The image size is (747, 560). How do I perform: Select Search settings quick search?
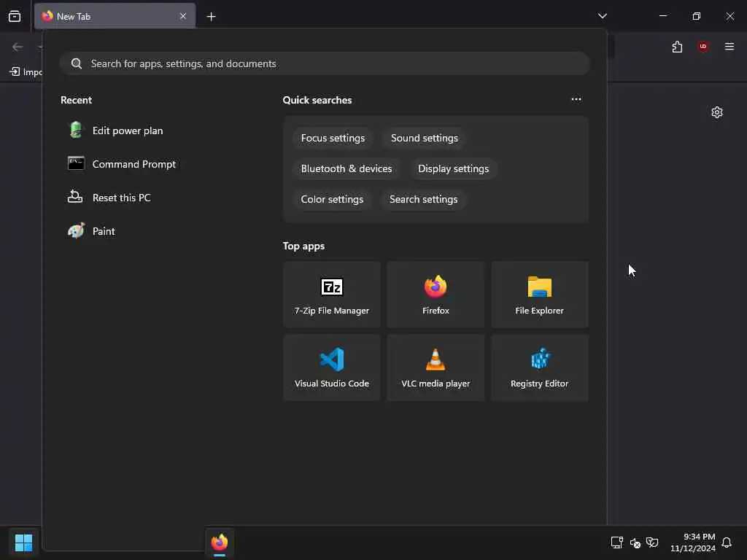[x=423, y=199]
